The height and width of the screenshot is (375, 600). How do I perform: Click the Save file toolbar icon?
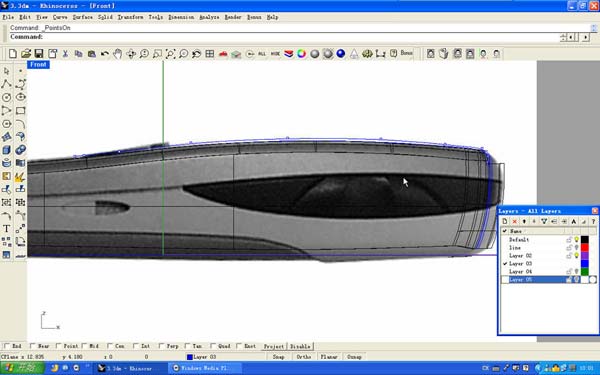point(39,54)
